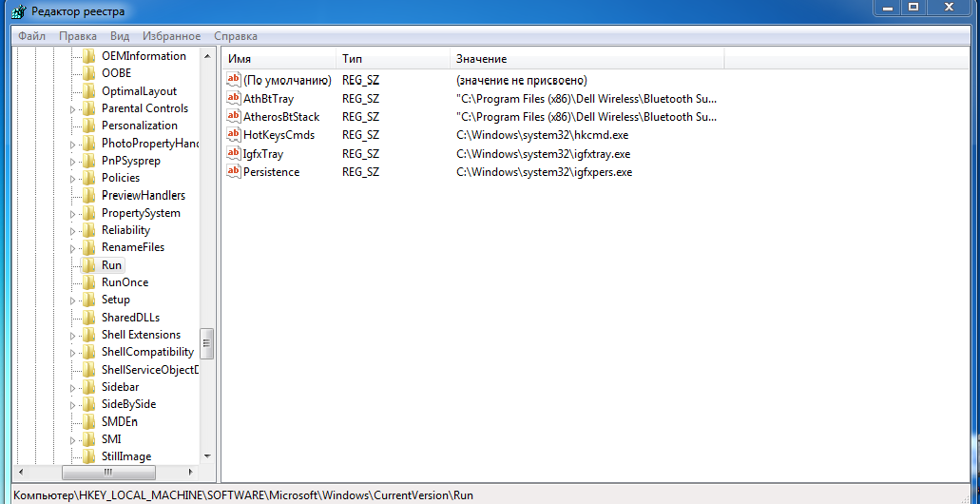The height and width of the screenshot is (504, 980).
Task: Click the PreviewHandlers folder icon
Action: coord(88,195)
